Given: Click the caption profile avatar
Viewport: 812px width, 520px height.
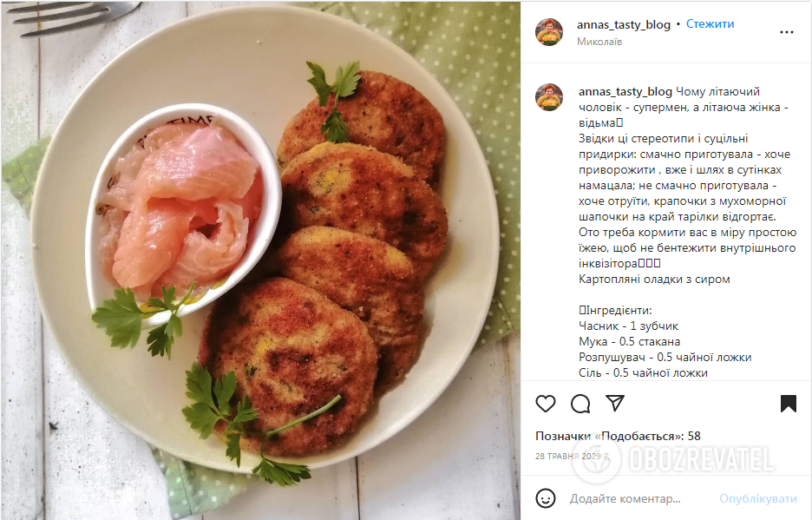Looking at the screenshot, I should click(x=549, y=97).
